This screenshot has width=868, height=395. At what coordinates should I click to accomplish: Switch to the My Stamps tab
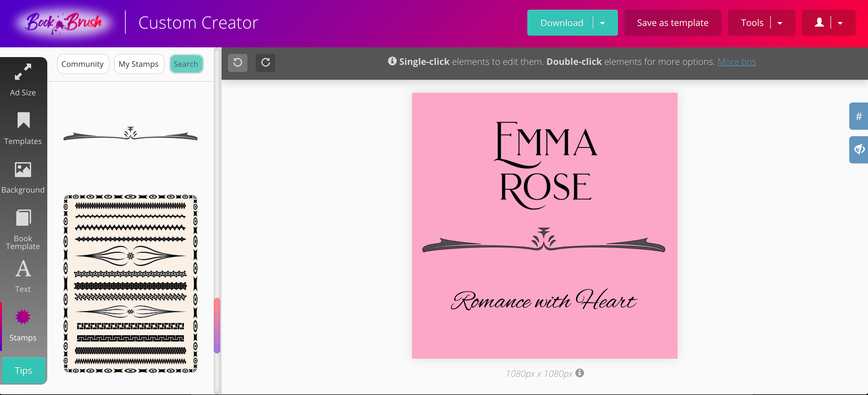139,64
